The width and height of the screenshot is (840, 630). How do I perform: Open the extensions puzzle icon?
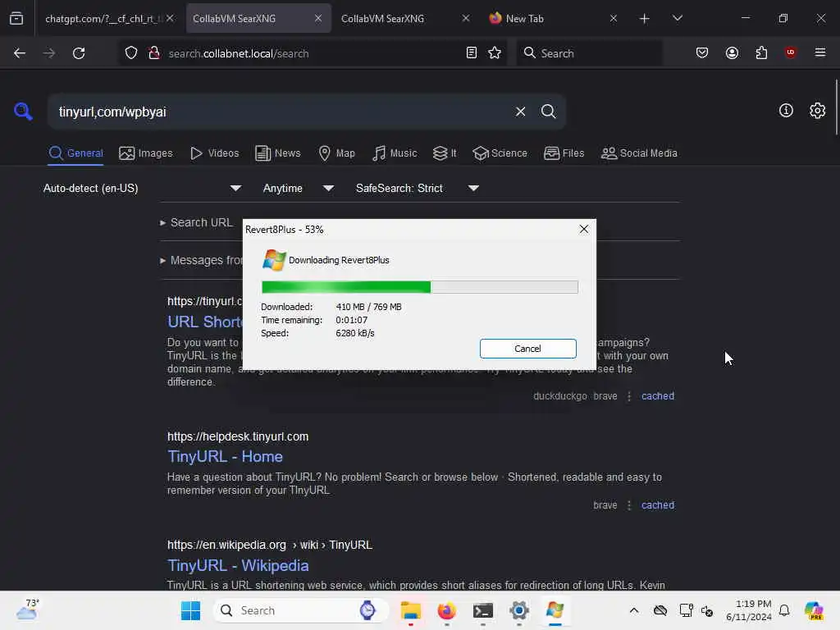[x=761, y=53]
